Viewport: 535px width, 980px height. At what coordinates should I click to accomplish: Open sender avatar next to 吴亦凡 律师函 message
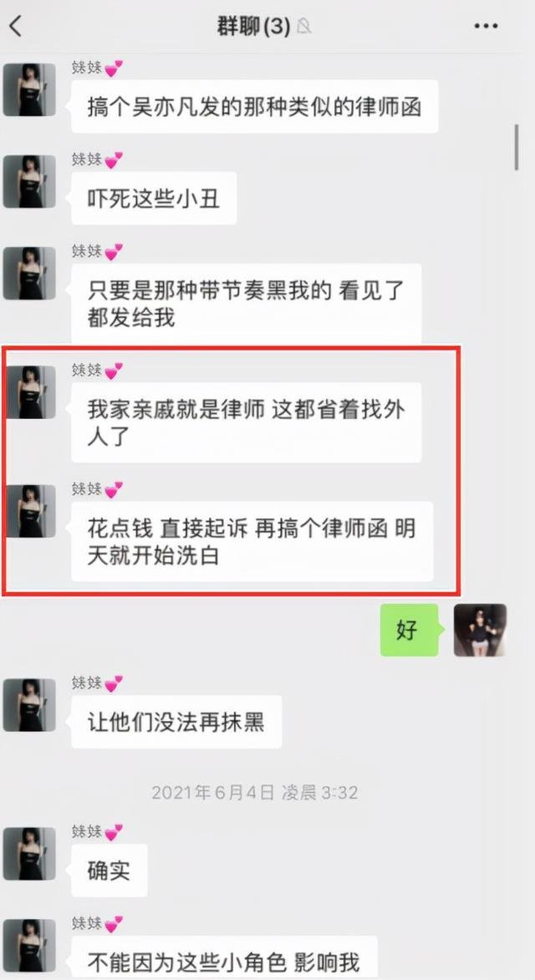pyautogui.click(x=29, y=89)
